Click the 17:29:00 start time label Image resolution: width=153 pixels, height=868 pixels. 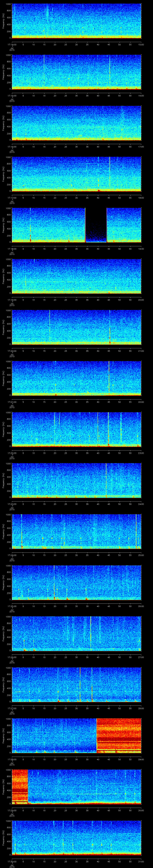pos(12,810)
